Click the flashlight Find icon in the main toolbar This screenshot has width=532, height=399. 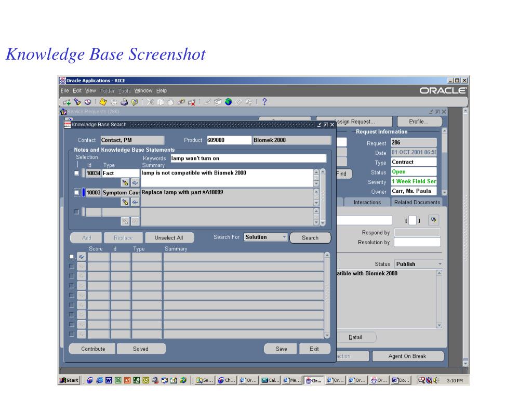[77, 102]
